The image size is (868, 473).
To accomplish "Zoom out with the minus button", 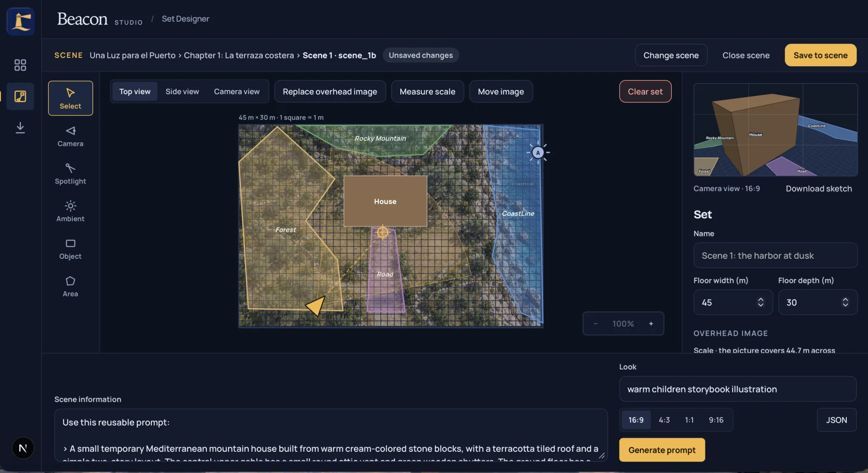I will pyautogui.click(x=596, y=324).
